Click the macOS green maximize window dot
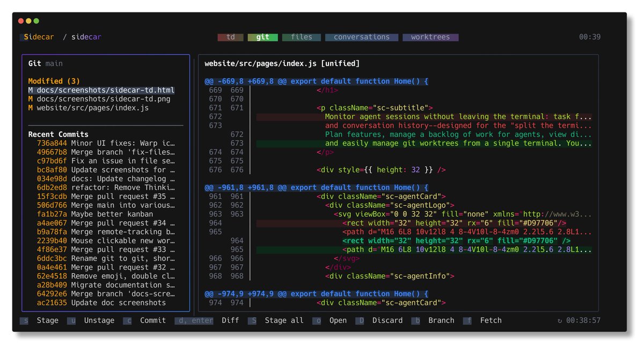The width and height of the screenshot is (644, 349). (x=36, y=21)
